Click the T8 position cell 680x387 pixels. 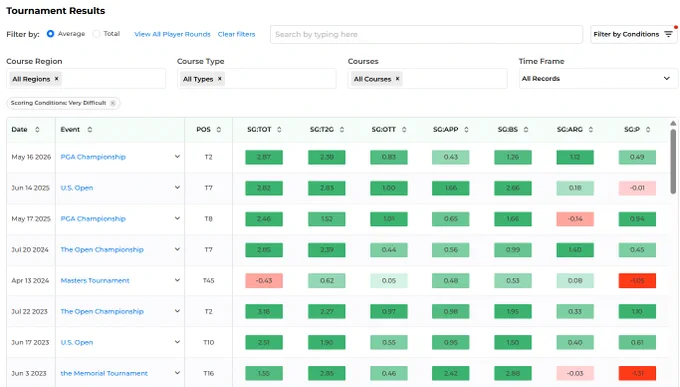coord(209,219)
